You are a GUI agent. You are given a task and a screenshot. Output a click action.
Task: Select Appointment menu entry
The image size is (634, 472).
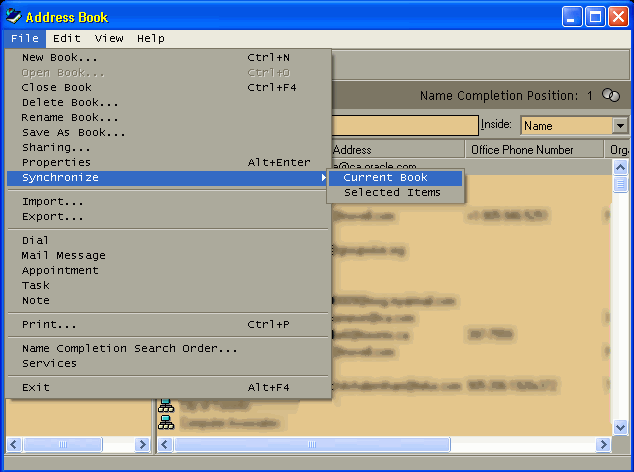(168, 271)
